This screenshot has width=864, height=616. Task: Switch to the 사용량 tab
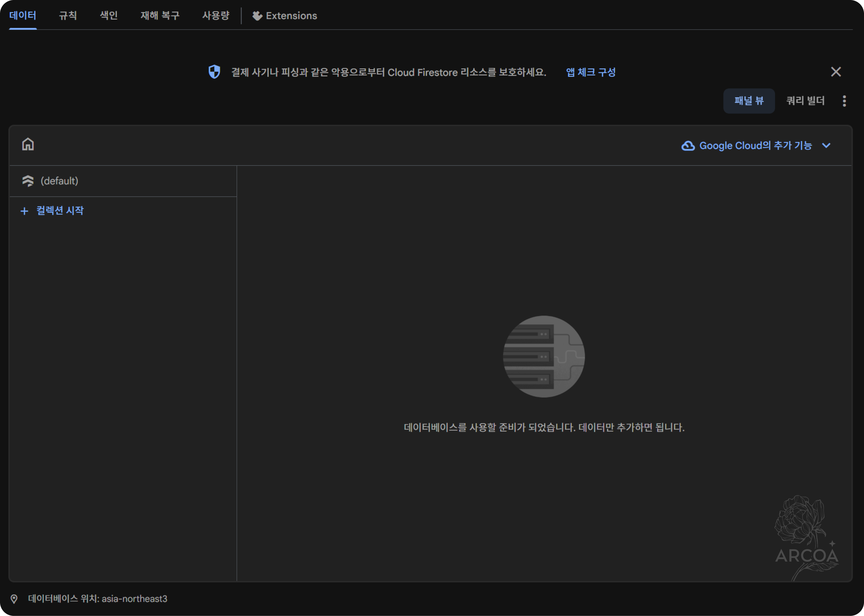[x=215, y=16]
